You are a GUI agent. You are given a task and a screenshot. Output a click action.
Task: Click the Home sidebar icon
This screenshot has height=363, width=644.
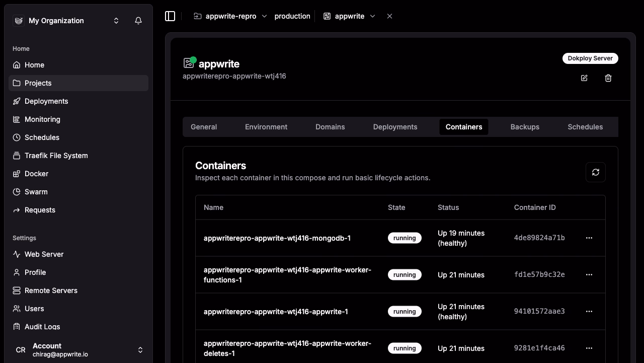17,65
